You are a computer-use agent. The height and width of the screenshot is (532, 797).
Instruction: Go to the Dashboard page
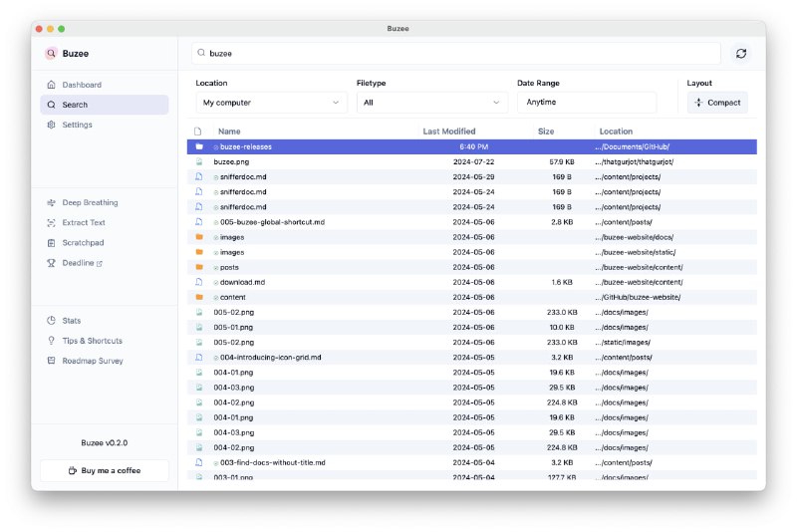pyautogui.click(x=81, y=85)
